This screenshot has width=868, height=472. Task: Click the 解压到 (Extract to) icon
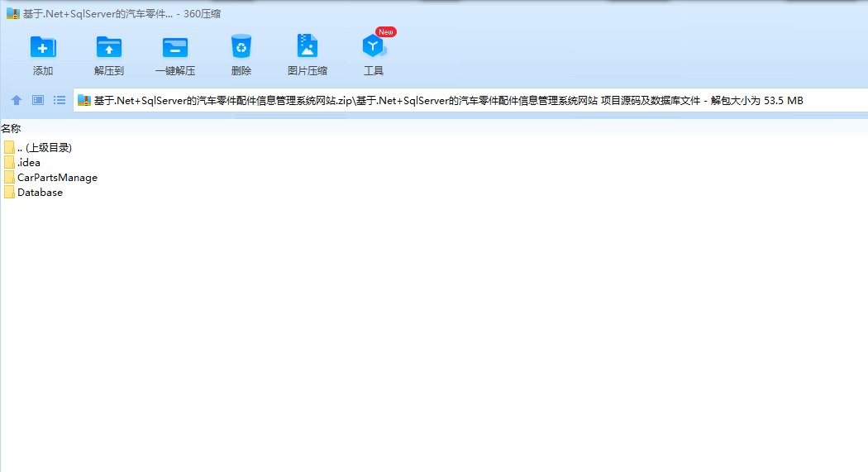point(108,47)
